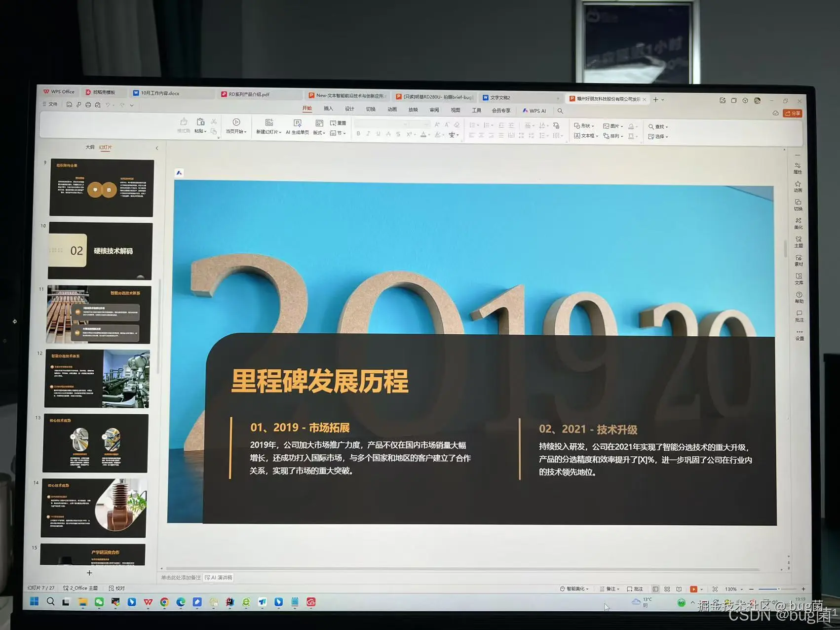Switch to normal view in status bar
The height and width of the screenshot is (630, 840).
tap(655, 589)
